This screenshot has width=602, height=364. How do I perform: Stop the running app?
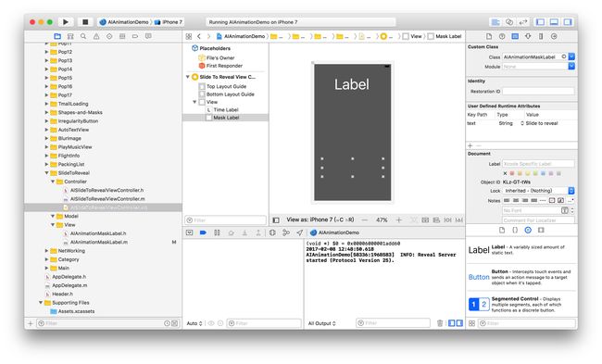(x=85, y=22)
